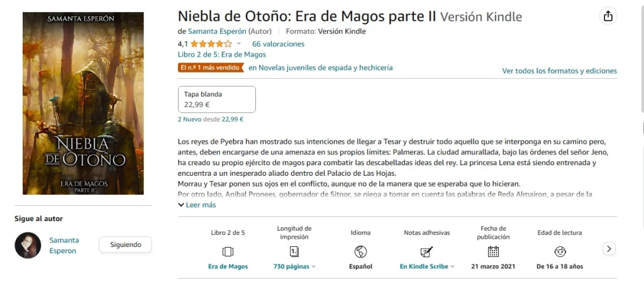
Task: Expand description with Leer más
Action: (x=197, y=205)
